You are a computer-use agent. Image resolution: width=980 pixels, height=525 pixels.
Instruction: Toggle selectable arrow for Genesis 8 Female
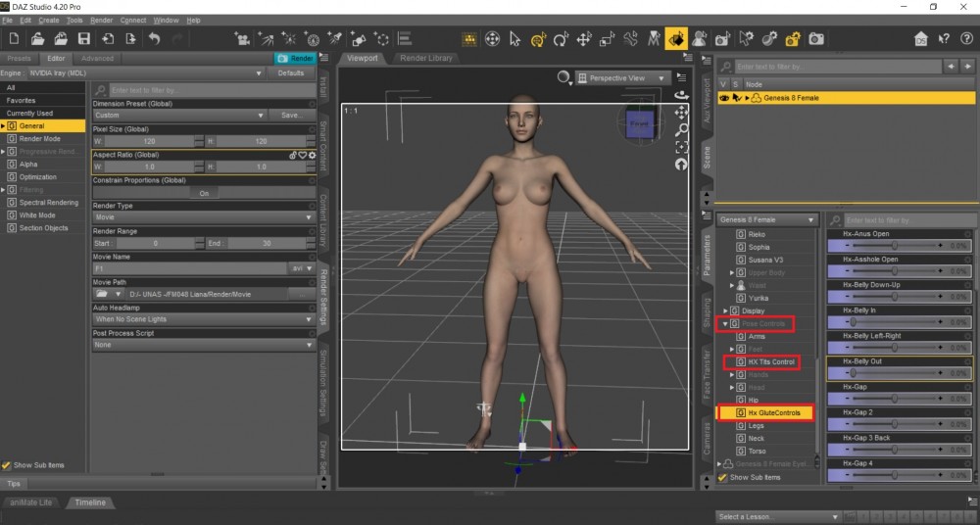pyautogui.click(x=737, y=98)
